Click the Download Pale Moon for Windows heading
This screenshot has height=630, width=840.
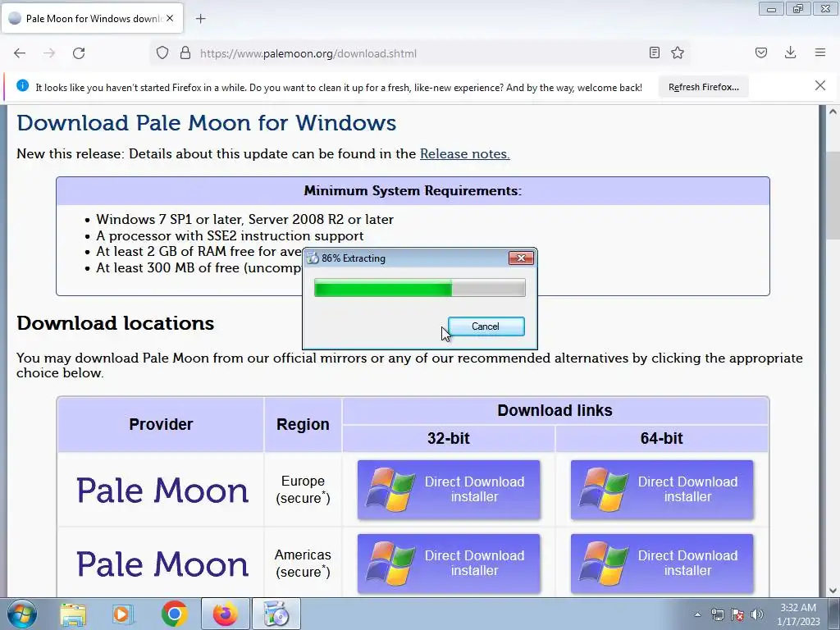click(206, 123)
